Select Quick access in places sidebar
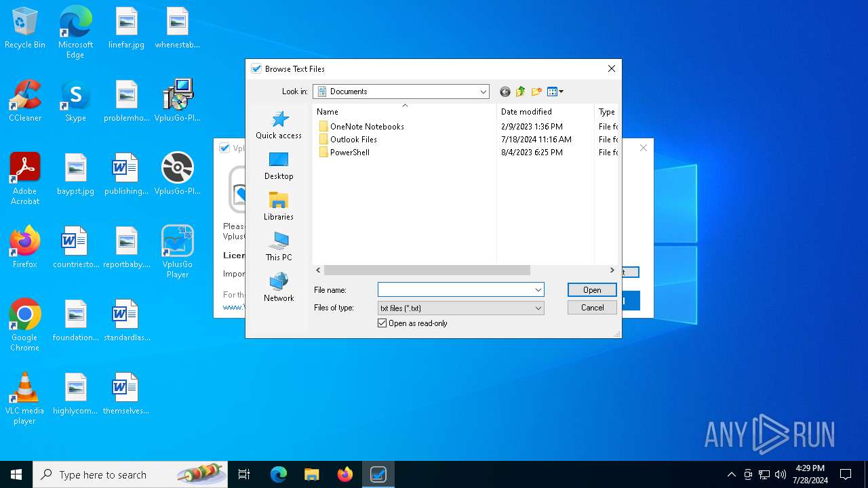 pos(279,125)
